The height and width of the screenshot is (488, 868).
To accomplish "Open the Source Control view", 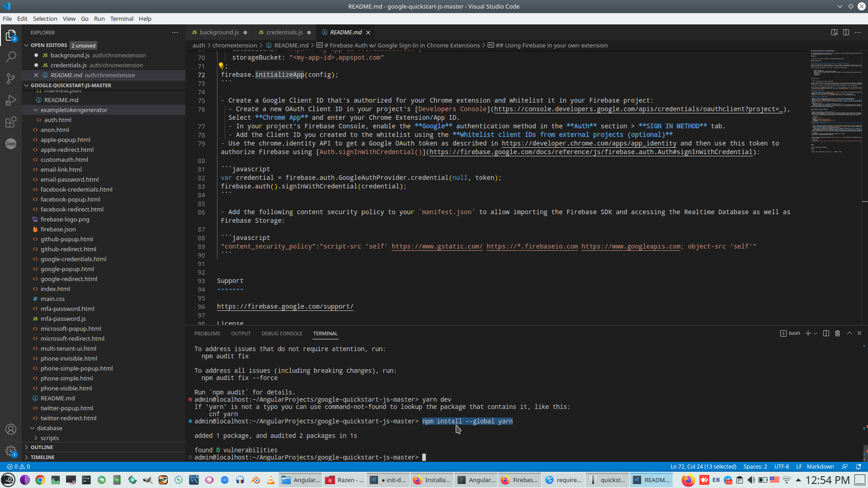I will [11, 79].
